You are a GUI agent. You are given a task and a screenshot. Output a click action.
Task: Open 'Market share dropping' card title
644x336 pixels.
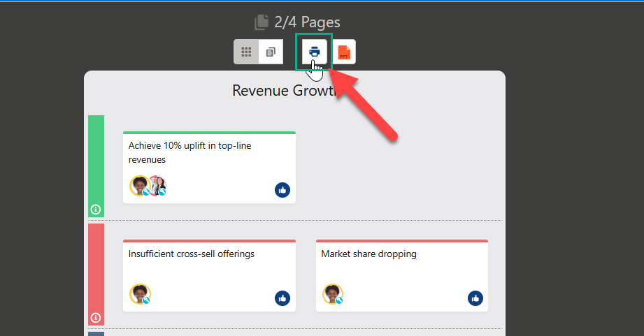[x=368, y=254]
